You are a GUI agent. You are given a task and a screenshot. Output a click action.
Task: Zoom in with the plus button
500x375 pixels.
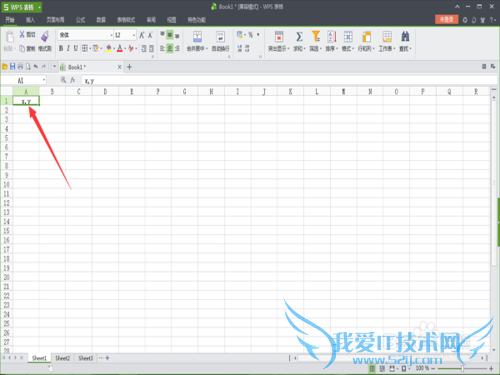coord(491,368)
